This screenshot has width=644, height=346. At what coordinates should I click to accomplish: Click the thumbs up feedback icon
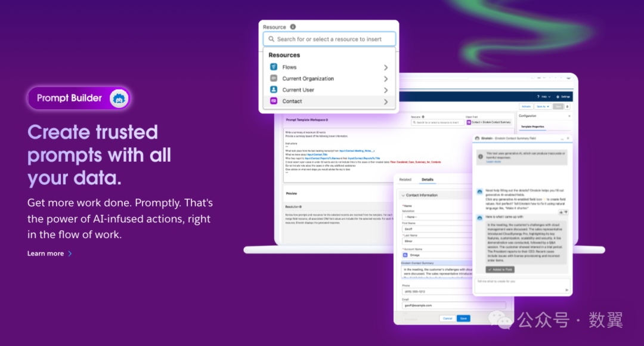click(x=561, y=212)
